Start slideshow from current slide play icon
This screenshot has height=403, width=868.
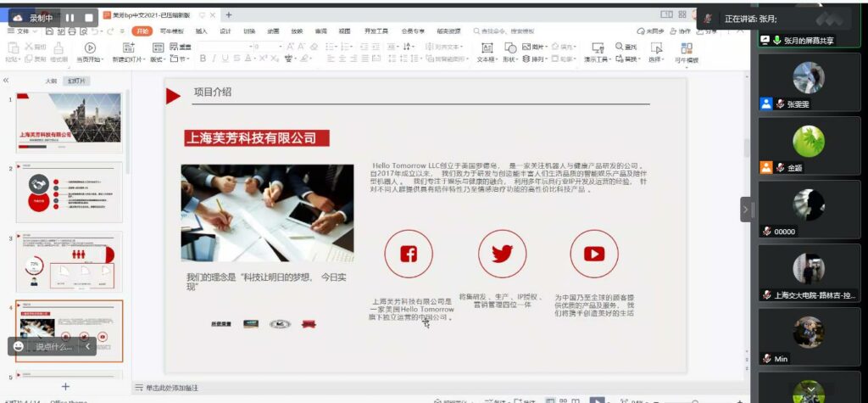point(90,48)
